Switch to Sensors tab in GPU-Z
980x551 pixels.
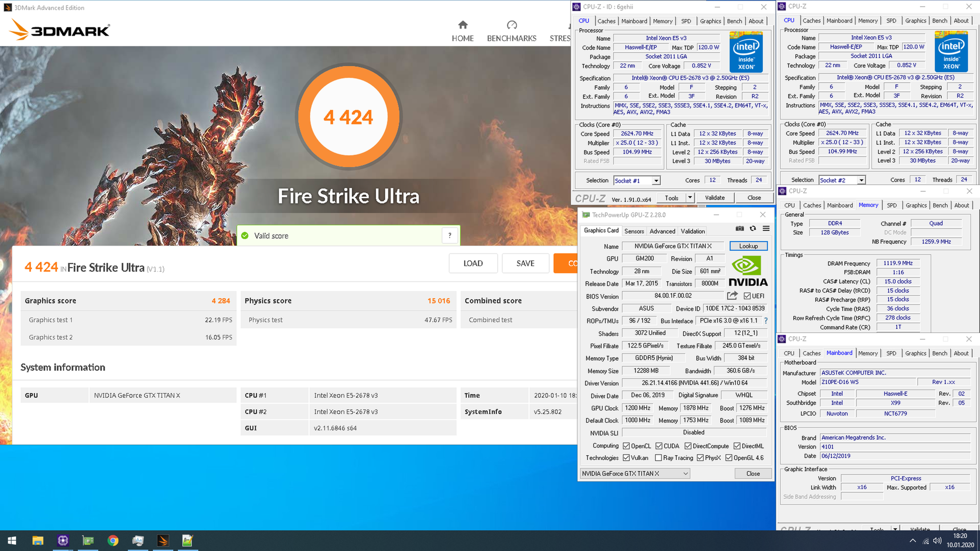point(634,231)
